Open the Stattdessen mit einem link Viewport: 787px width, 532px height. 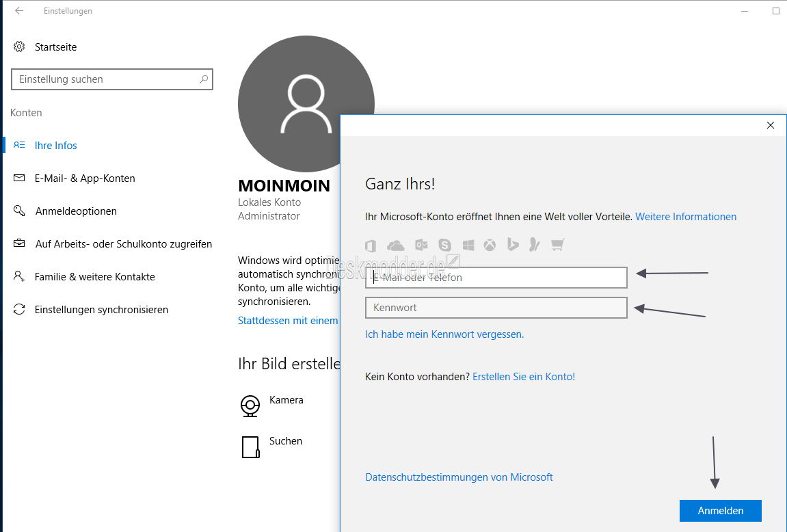click(x=288, y=321)
